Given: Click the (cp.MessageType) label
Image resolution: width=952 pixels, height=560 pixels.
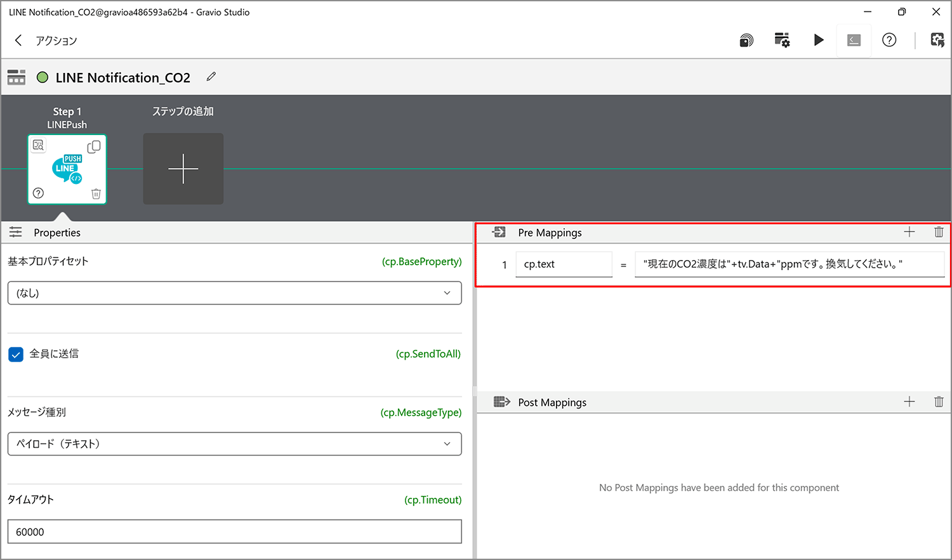Looking at the screenshot, I should tap(421, 412).
